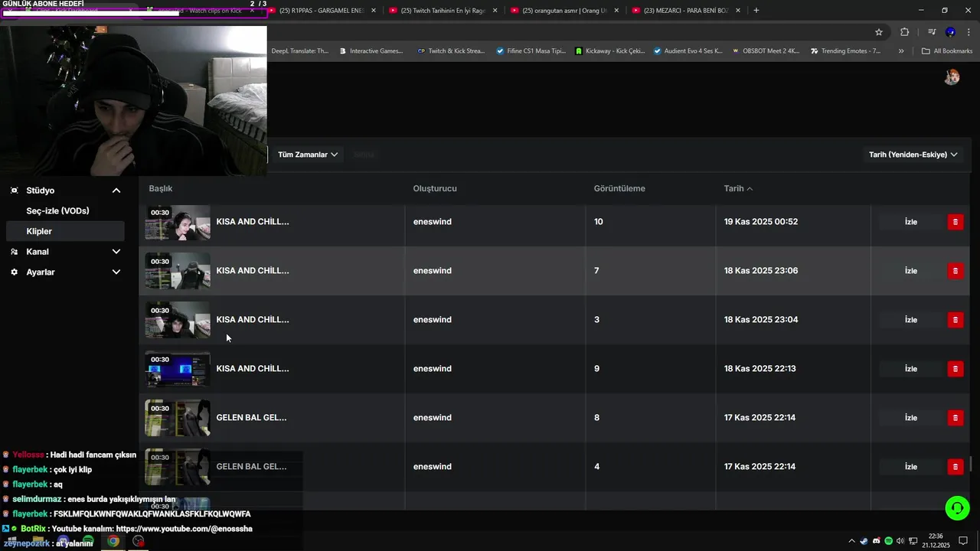The width and height of the screenshot is (980, 551).
Task: Open the system clock showing 22:36
Action: click(936, 541)
